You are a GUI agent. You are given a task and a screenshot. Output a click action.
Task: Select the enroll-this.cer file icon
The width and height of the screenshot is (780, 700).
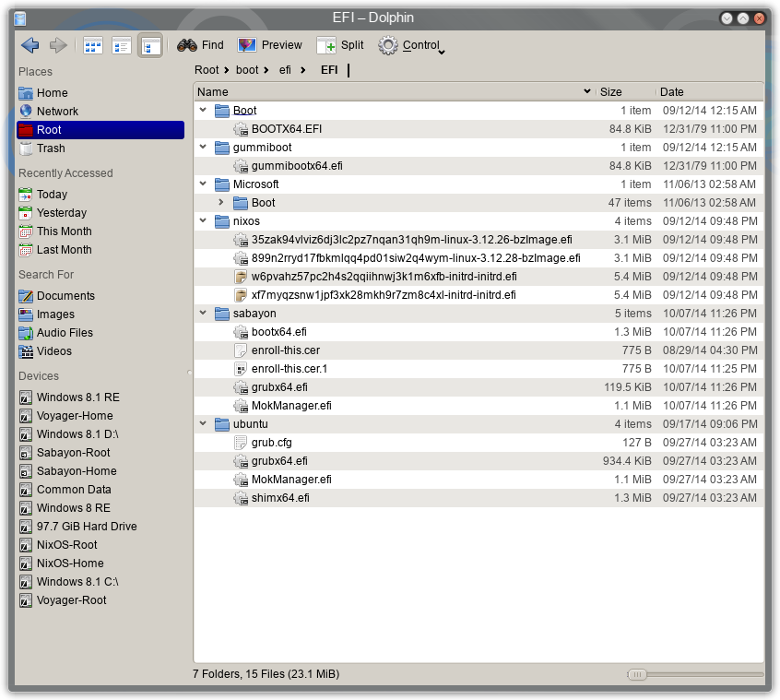[x=241, y=350]
